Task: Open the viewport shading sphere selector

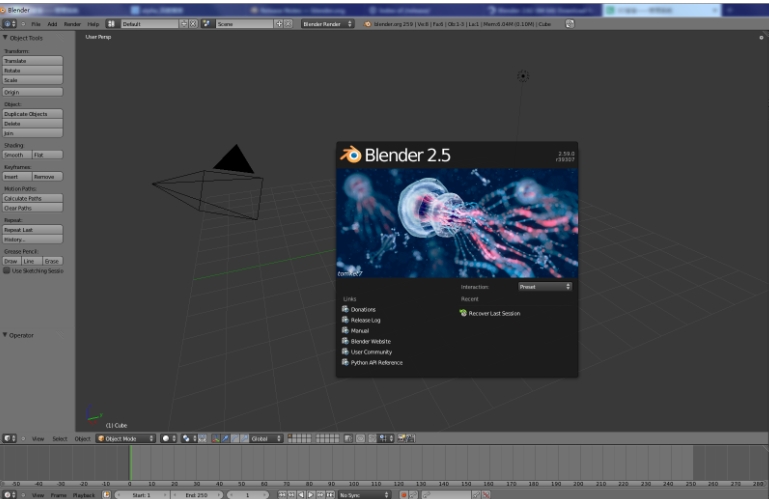Action: (x=169, y=438)
